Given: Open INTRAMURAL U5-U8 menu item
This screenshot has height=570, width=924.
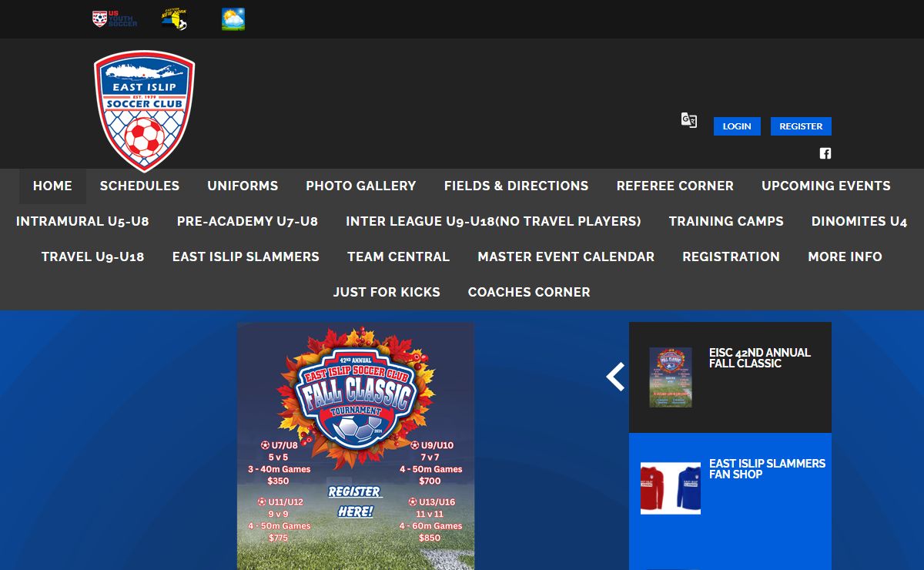Looking at the screenshot, I should [82, 221].
